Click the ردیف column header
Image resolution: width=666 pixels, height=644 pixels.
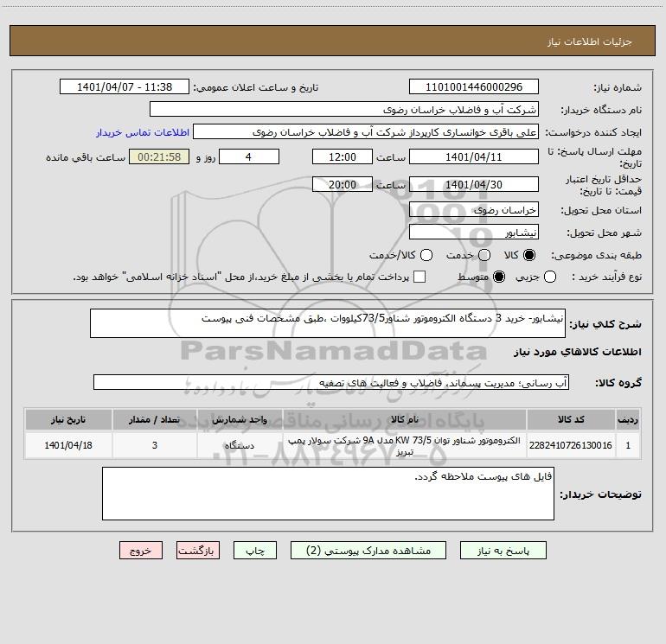pos(628,419)
